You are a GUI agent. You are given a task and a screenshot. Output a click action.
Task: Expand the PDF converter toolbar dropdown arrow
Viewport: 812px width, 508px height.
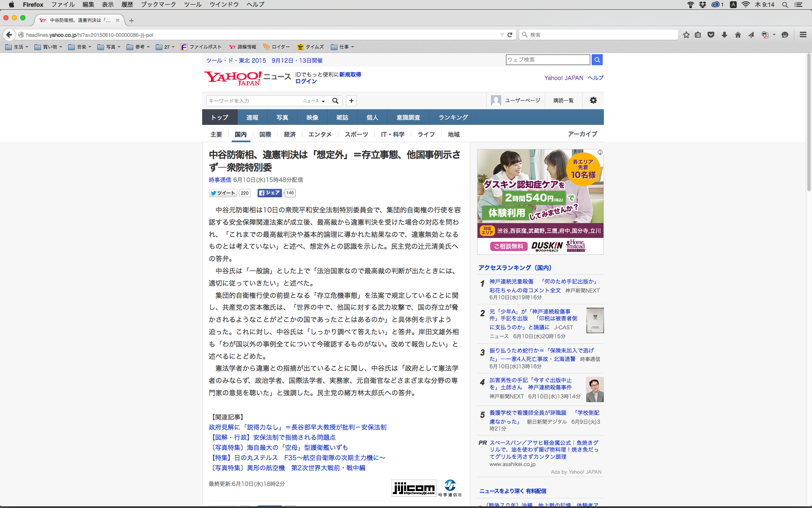pyautogui.click(x=774, y=35)
